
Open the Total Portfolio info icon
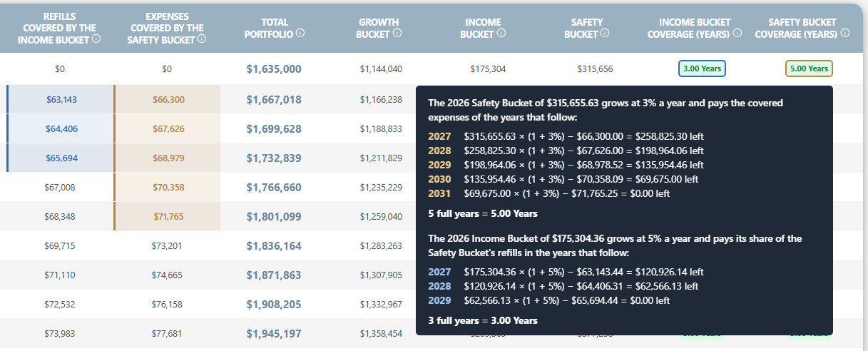300,34
